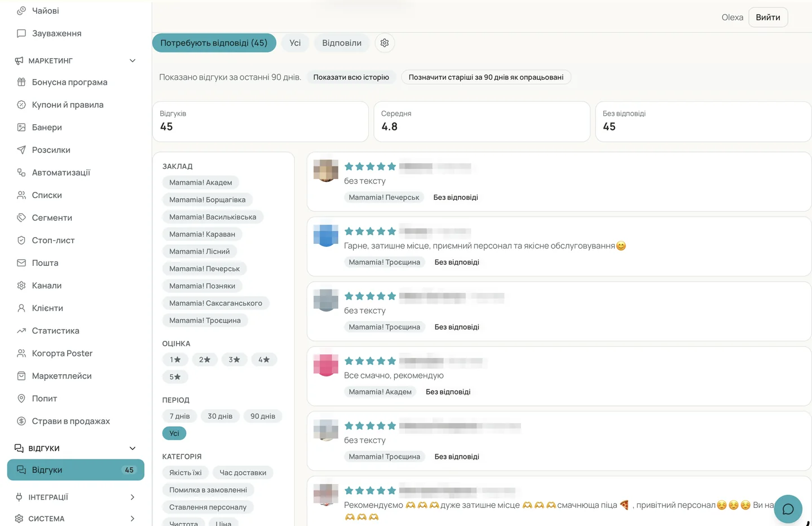
Task: Switch to the Відповіли tab
Action: [x=342, y=43]
